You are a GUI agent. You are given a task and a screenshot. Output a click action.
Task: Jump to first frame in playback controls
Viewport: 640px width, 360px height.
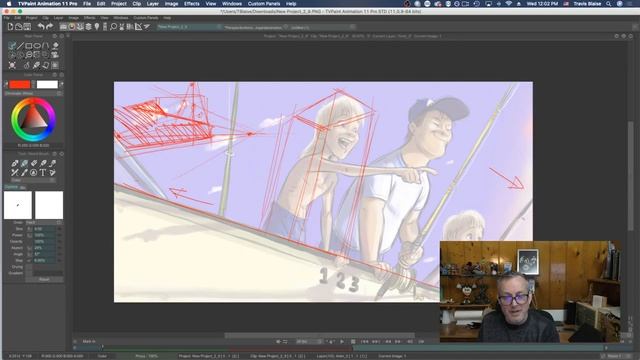click(364, 341)
